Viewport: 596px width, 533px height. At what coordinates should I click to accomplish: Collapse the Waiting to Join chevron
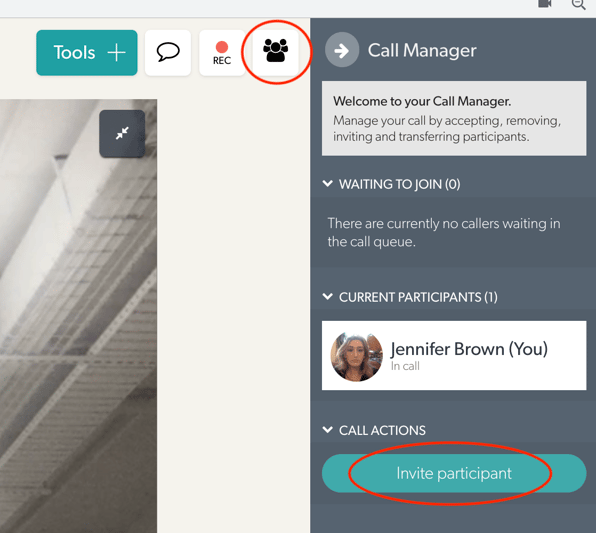coord(328,184)
